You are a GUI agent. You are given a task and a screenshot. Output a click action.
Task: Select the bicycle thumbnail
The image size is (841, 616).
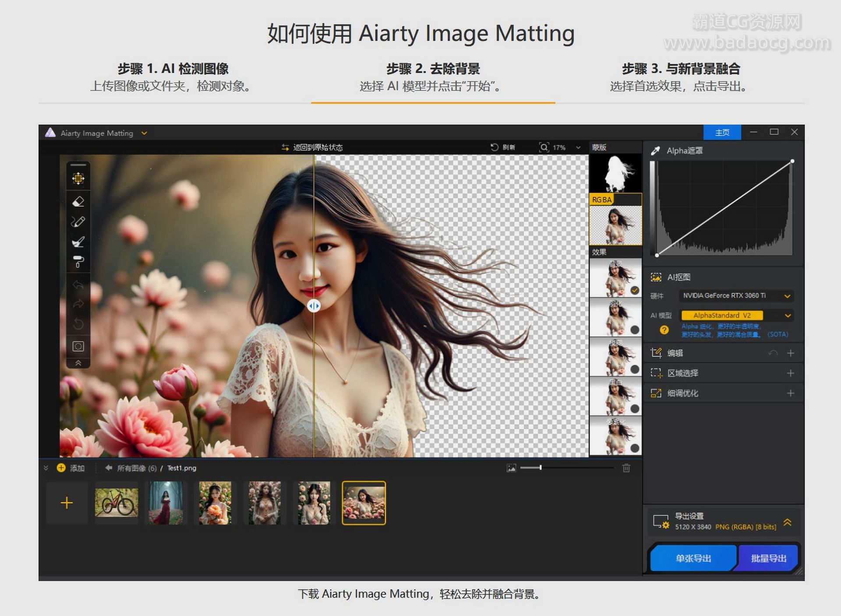click(117, 503)
